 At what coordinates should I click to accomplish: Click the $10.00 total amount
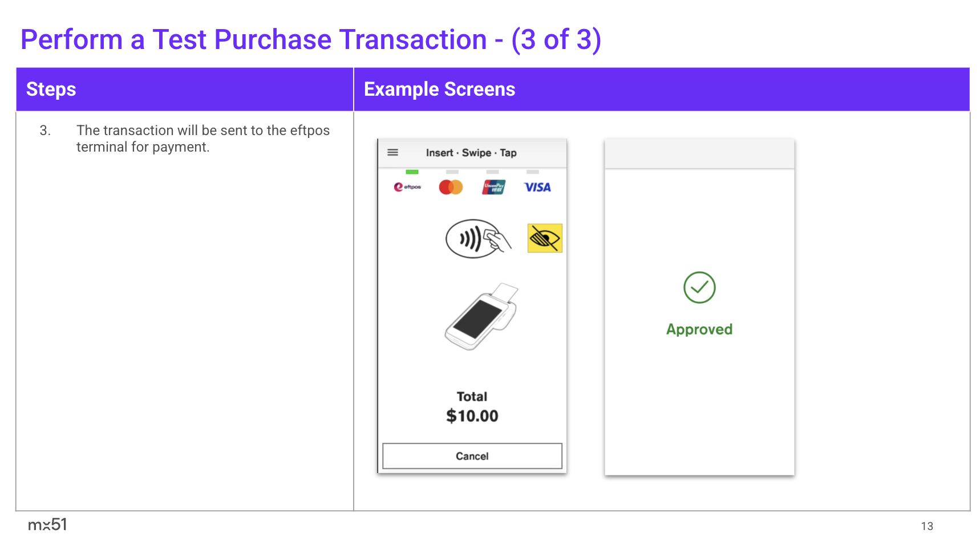472,416
